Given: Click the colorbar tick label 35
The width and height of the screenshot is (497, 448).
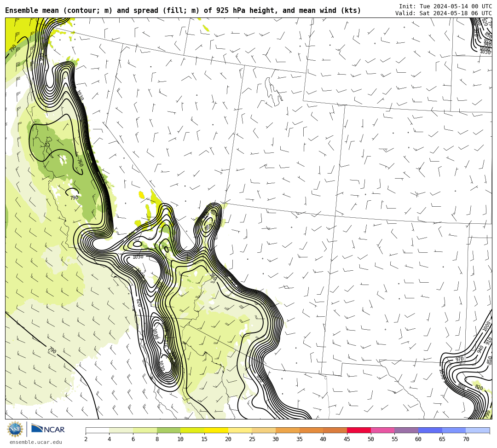Looking at the screenshot, I should coord(300,439).
